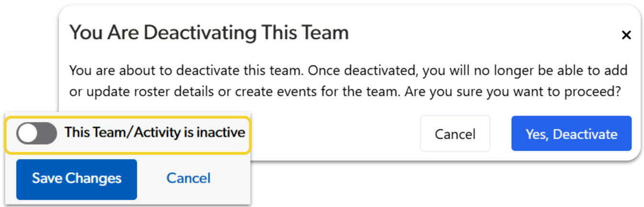Discard edits via the blue Cancel text link
The image size is (644, 207).
pos(188,179)
